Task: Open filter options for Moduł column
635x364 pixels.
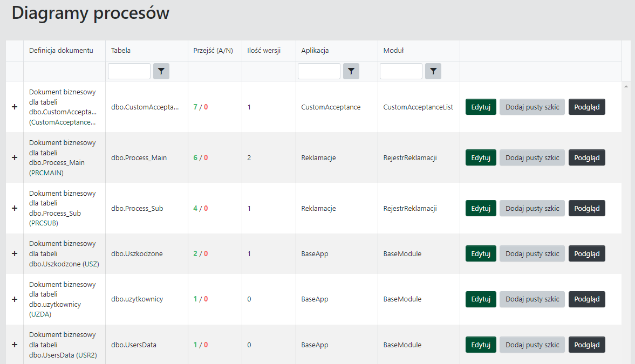Action: (x=433, y=71)
